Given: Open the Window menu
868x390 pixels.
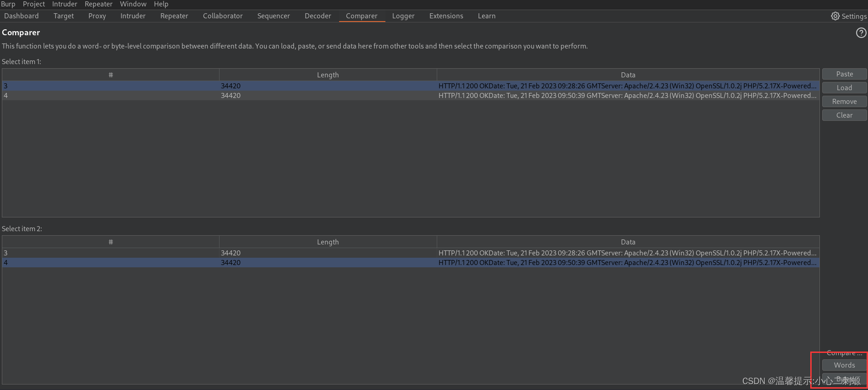Looking at the screenshot, I should pos(133,4).
